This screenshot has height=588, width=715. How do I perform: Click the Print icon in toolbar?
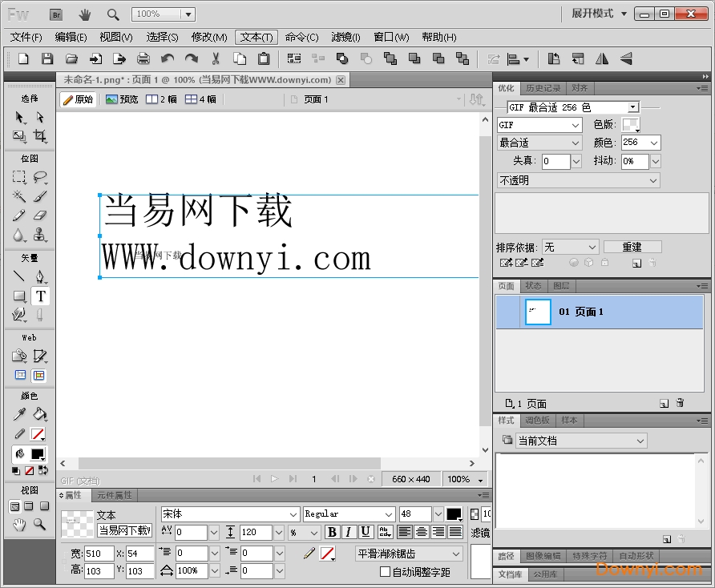click(x=143, y=58)
